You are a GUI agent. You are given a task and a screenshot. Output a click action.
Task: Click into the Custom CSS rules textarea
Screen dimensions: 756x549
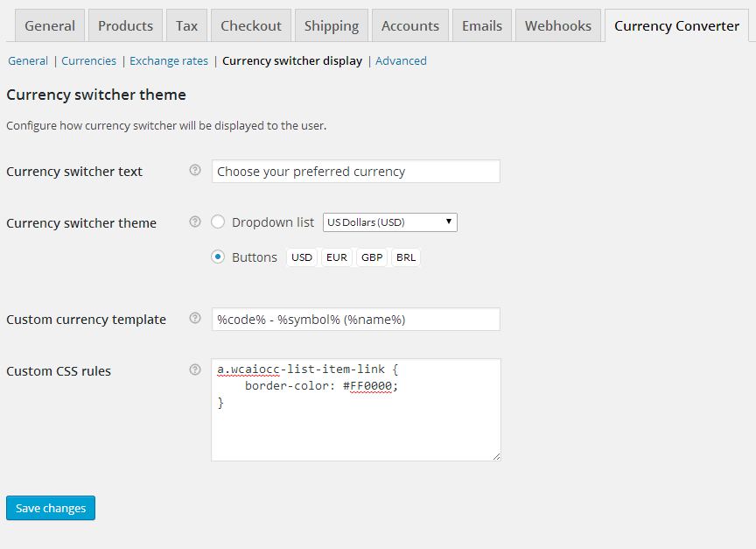(x=355, y=429)
